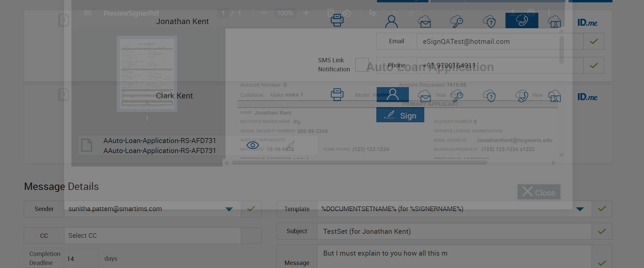Click the 100% zoom level field
This screenshot has height=268, width=644.
tap(285, 13)
